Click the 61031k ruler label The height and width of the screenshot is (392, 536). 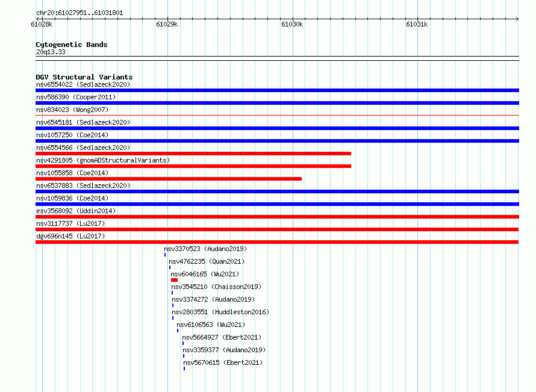(x=417, y=24)
